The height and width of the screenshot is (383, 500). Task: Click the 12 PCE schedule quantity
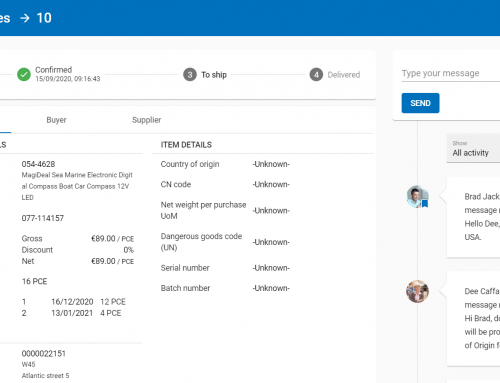[113, 302]
